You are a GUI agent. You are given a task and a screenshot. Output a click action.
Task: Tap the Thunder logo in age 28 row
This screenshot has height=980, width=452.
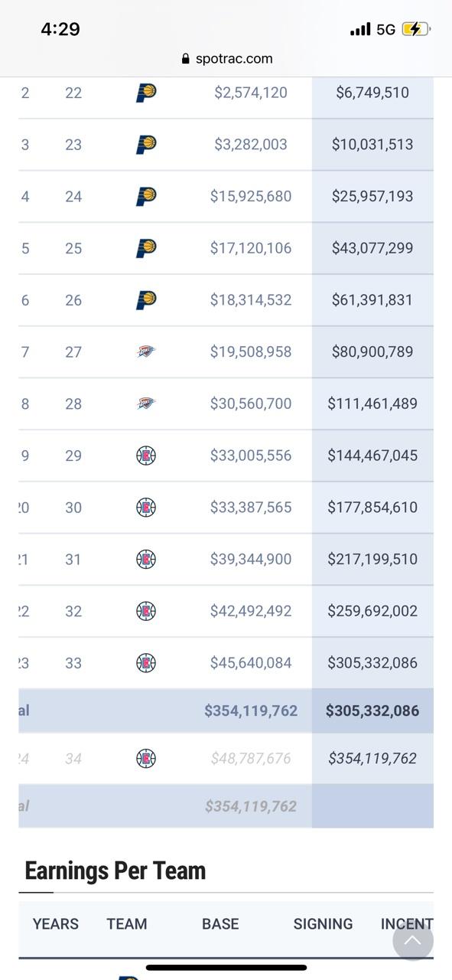pos(146,403)
